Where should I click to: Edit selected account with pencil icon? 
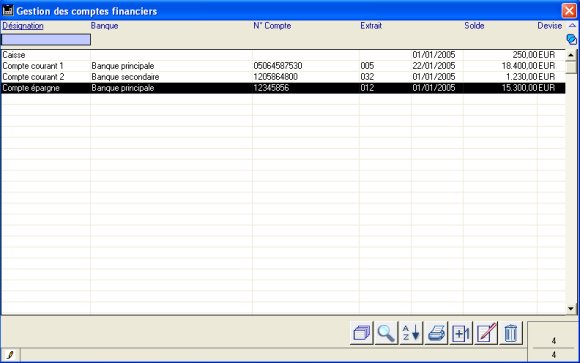tap(486, 333)
